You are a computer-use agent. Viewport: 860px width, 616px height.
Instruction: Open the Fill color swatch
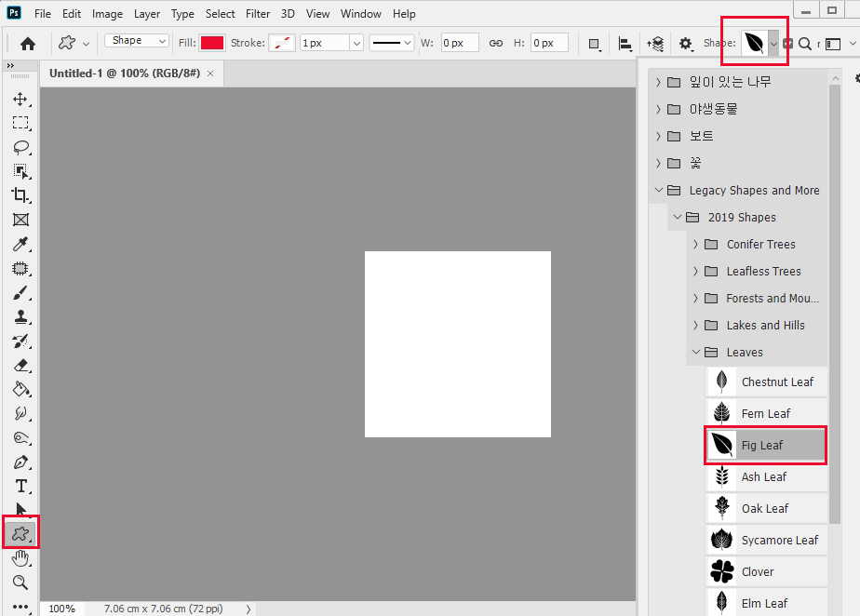coord(212,43)
